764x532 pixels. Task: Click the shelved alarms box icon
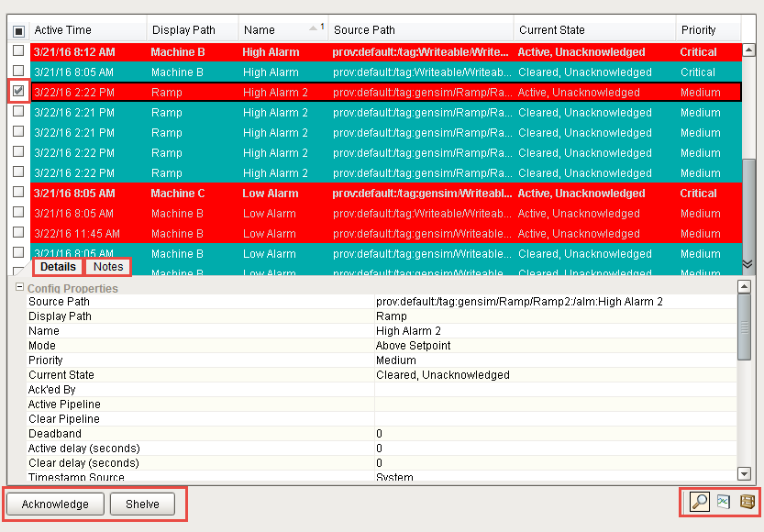(747, 502)
